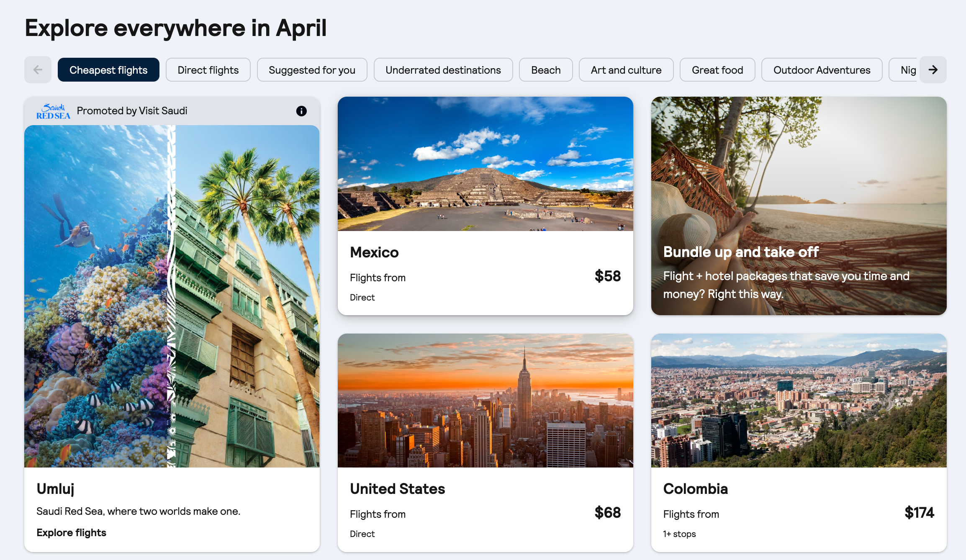
Task: Select the Art and culture filter chip
Action: click(626, 69)
